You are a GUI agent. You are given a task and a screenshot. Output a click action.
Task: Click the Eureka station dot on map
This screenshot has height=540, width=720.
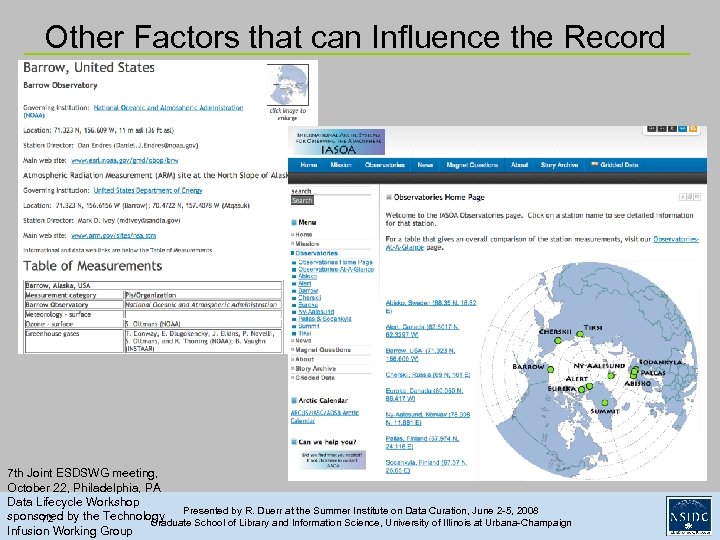[x=582, y=389]
